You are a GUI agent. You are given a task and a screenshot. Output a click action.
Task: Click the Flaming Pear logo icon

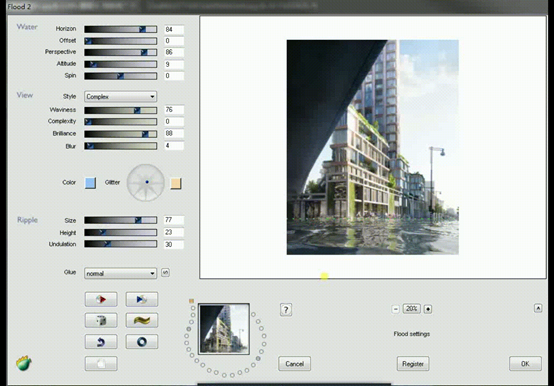(x=24, y=363)
